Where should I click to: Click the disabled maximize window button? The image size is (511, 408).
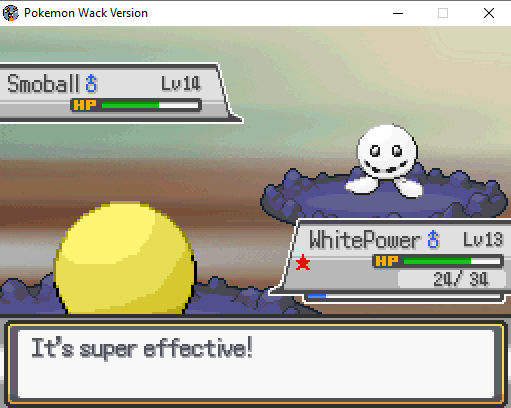(x=443, y=13)
